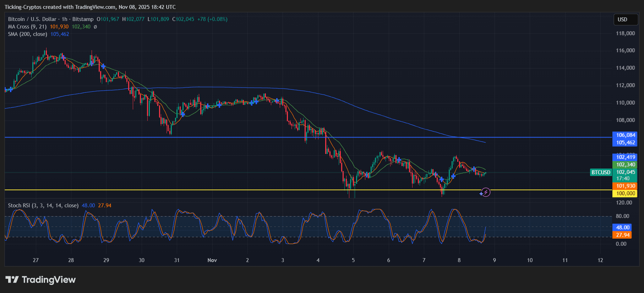Click the ø symbol in MA Cross legend
The width and height of the screenshot is (644, 293).
coord(95,27)
